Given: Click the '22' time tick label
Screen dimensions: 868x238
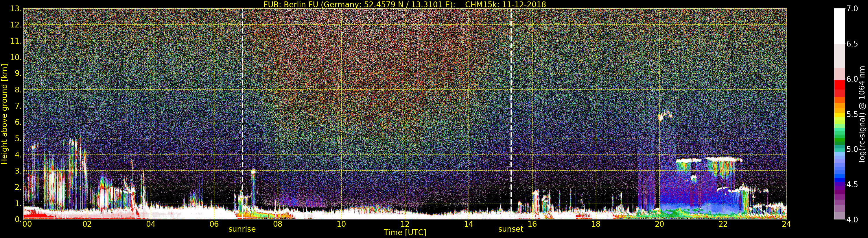Looking at the screenshot, I should tap(723, 224).
